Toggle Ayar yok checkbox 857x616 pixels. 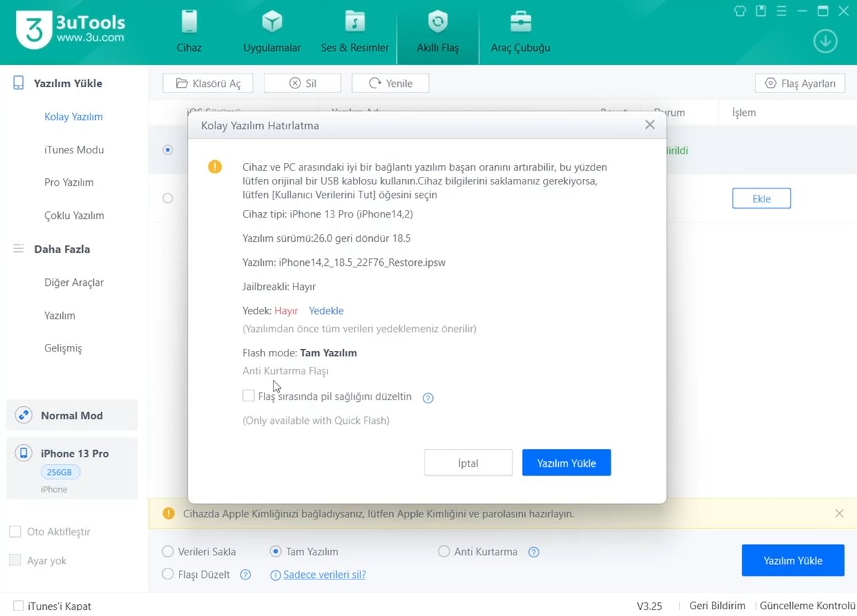pos(15,560)
